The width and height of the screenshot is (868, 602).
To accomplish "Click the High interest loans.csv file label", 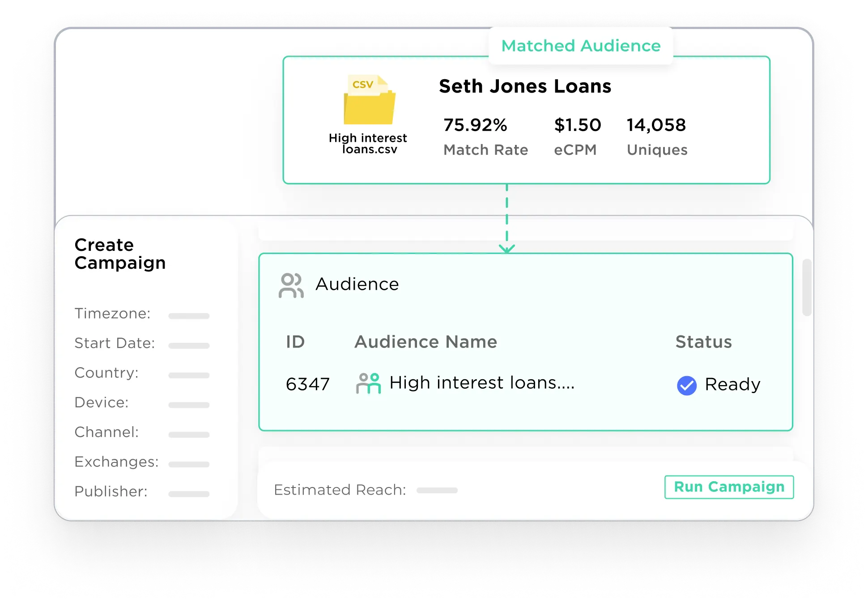I will pyautogui.click(x=368, y=143).
